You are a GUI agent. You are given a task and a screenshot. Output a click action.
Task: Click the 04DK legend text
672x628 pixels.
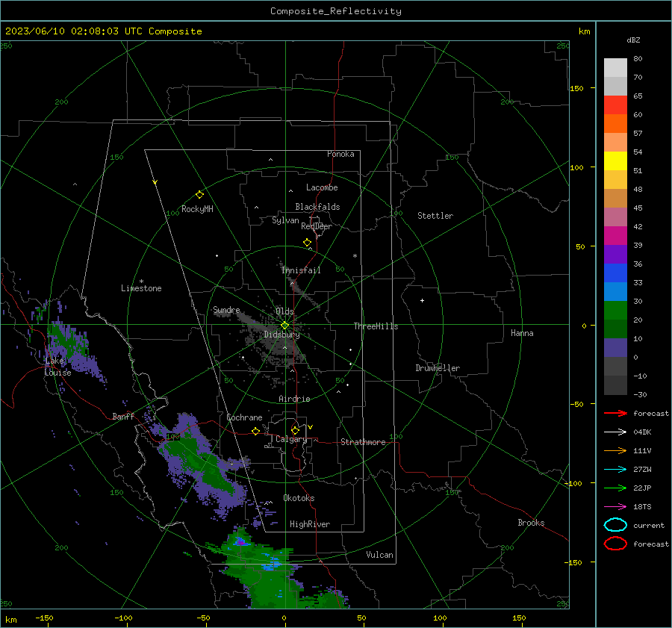click(642, 432)
